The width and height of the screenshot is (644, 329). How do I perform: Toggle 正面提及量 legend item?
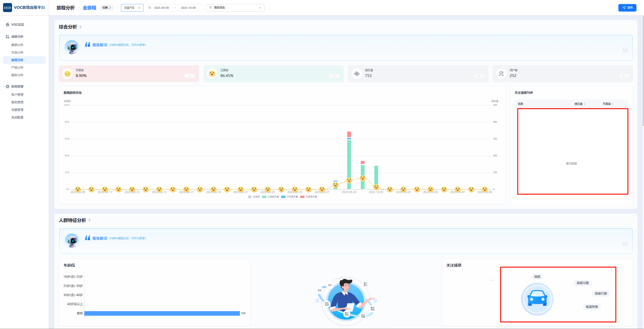pyautogui.click(x=271, y=197)
